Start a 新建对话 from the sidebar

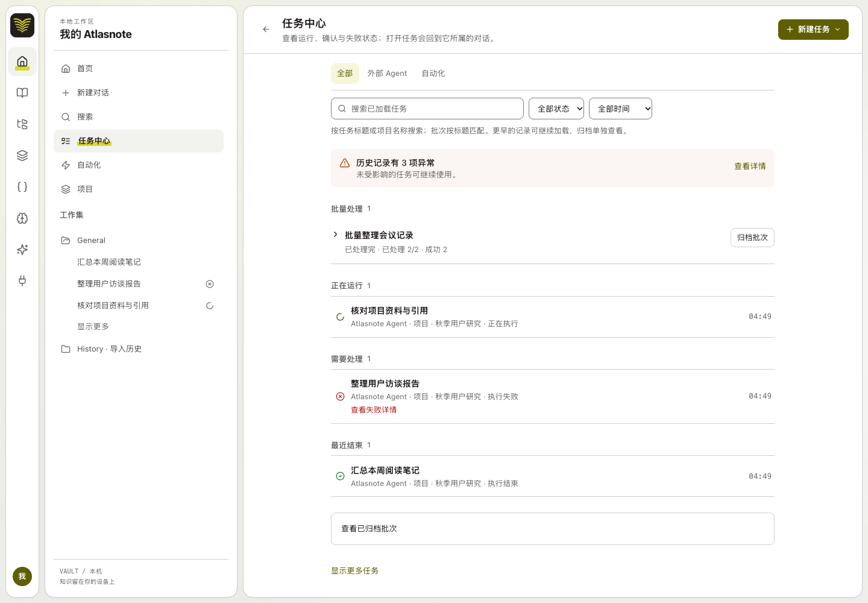click(139, 93)
